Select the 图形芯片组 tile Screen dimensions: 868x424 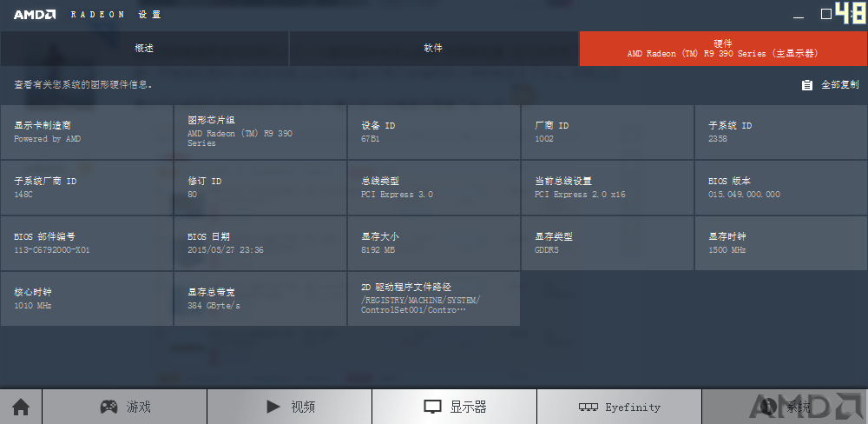[x=260, y=132]
